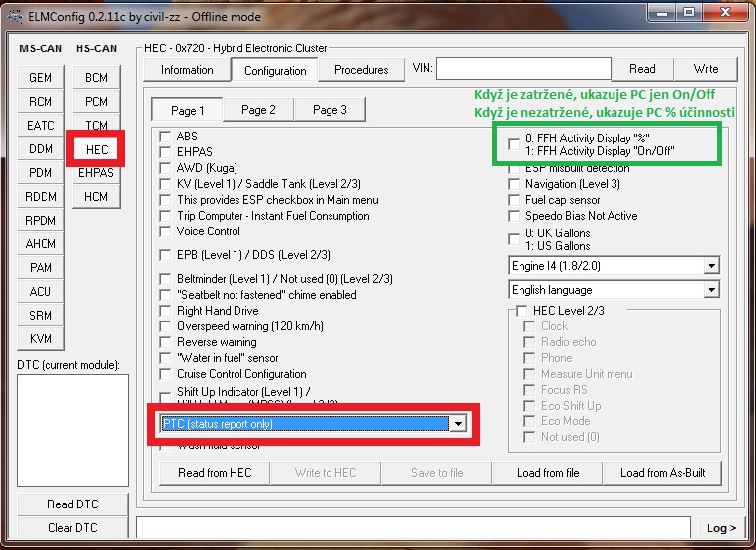Click Read from HEC button
Viewport: 756px width, 550px height.
(x=215, y=473)
